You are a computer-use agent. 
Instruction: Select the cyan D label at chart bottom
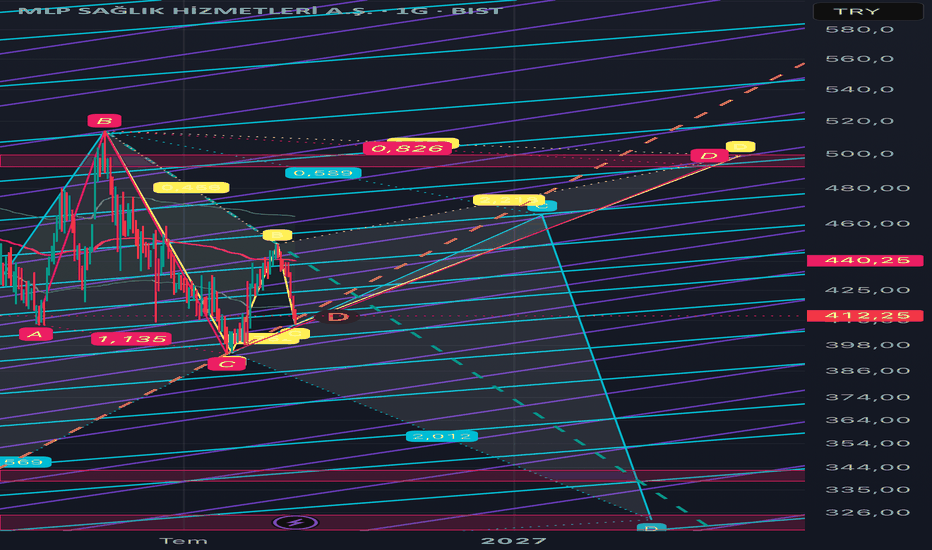[x=651, y=527]
